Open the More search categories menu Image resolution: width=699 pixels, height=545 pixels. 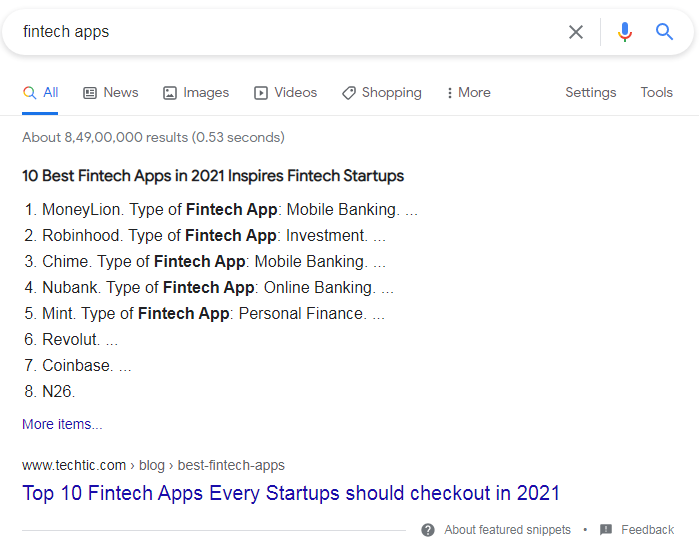468,93
